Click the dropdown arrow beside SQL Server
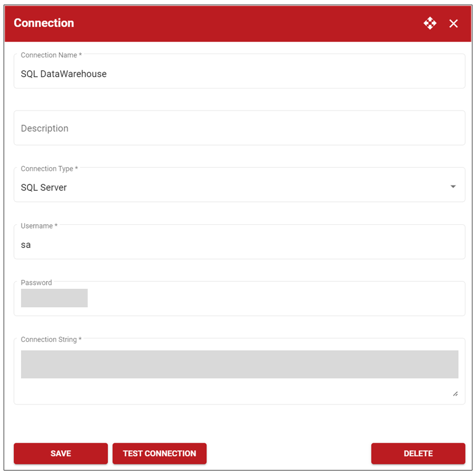The width and height of the screenshot is (476, 473). point(453,187)
